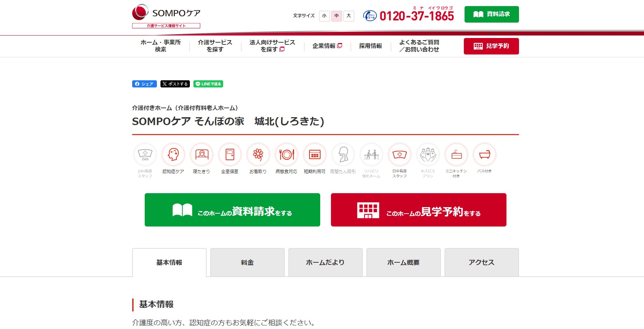The image size is (644, 329).
Task: Click the バス付き bathtub icon
Action: click(484, 156)
